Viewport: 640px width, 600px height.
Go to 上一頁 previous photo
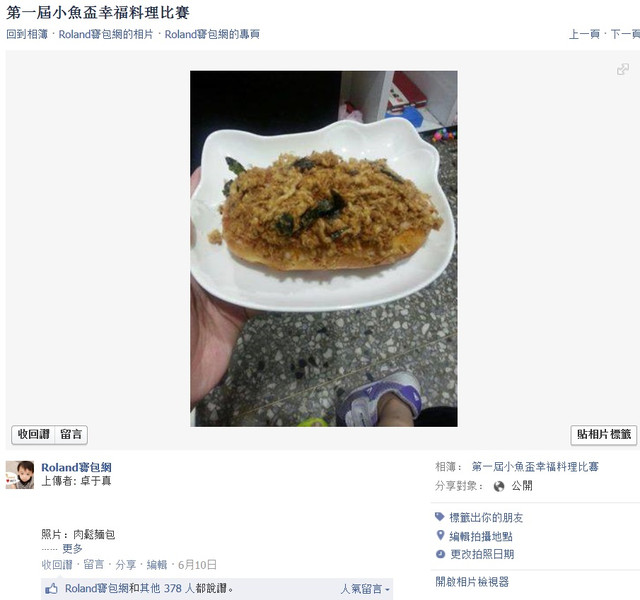[584, 34]
